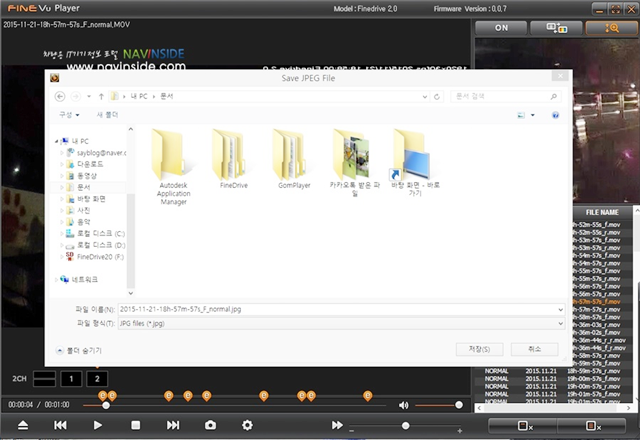Create a new folder with 새 폴더

point(107,115)
